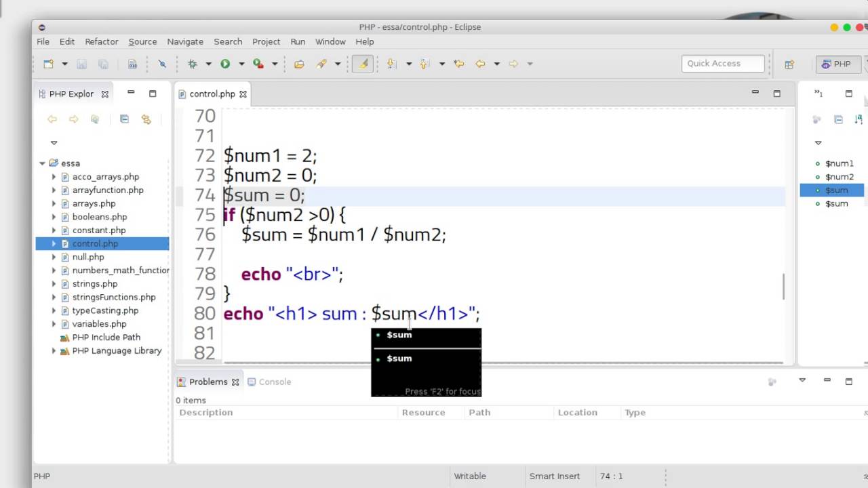The width and height of the screenshot is (868, 488).
Task: Activate the PHP perspective button
Action: tap(837, 63)
